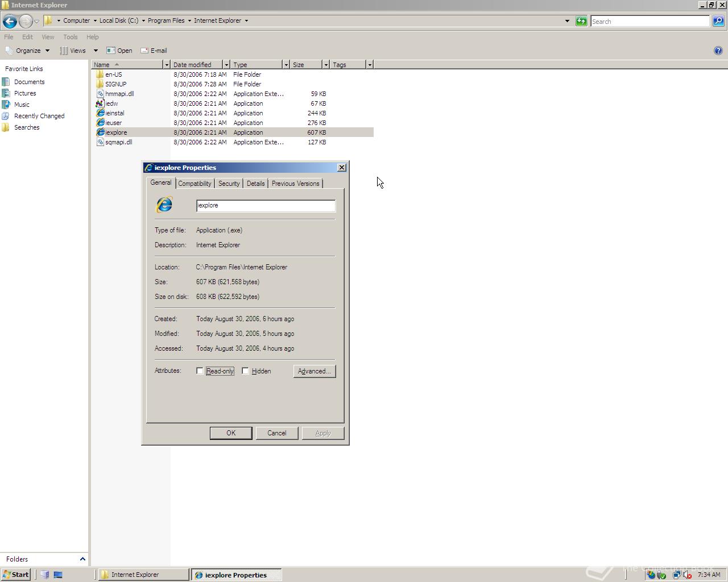Click Cancel in the Properties dialog
The image size is (728, 582).
point(277,433)
